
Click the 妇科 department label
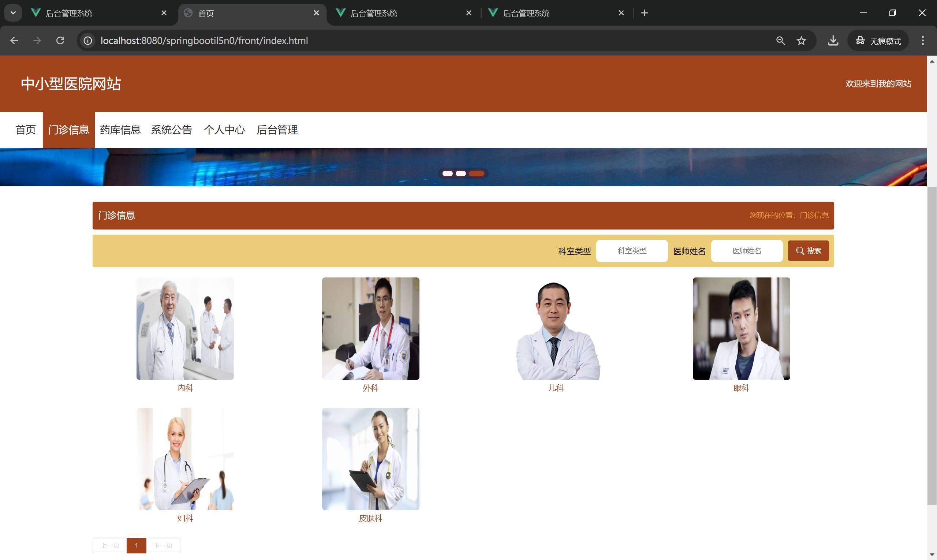coord(185,518)
